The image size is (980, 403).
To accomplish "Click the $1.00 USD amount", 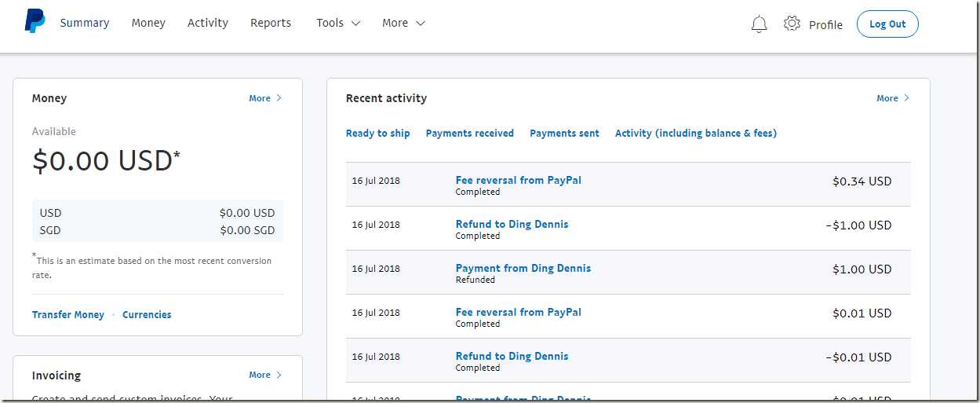I will click(862, 269).
